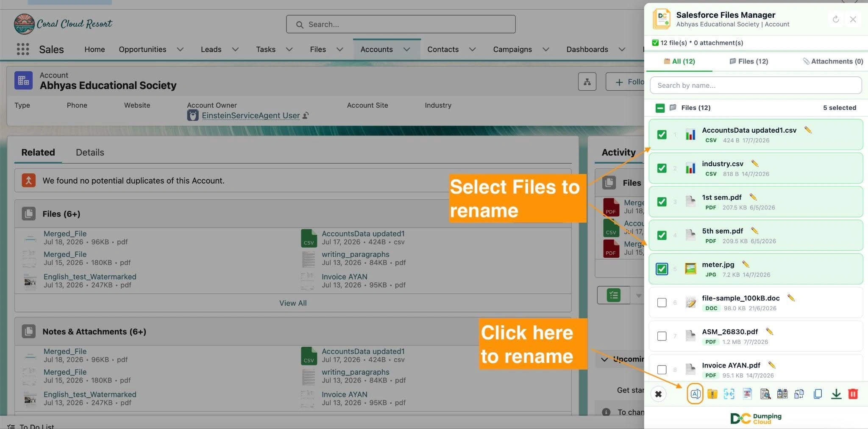Click the change owner icon beside EinsteinServiceAgent User
Screen dimensions: 868x429
[306, 115]
